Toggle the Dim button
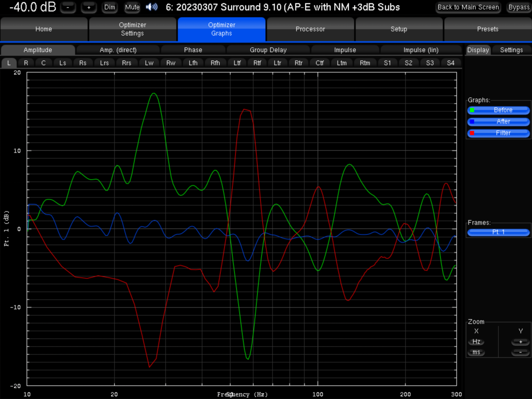 (110, 7)
